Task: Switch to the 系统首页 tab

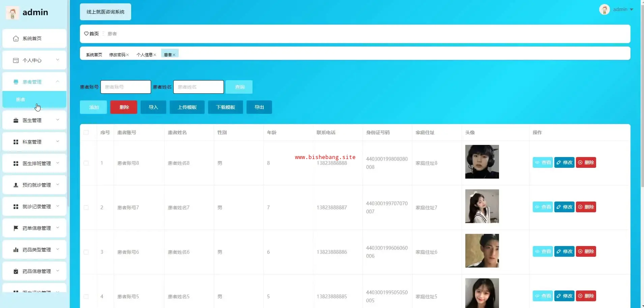Action: point(94,55)
